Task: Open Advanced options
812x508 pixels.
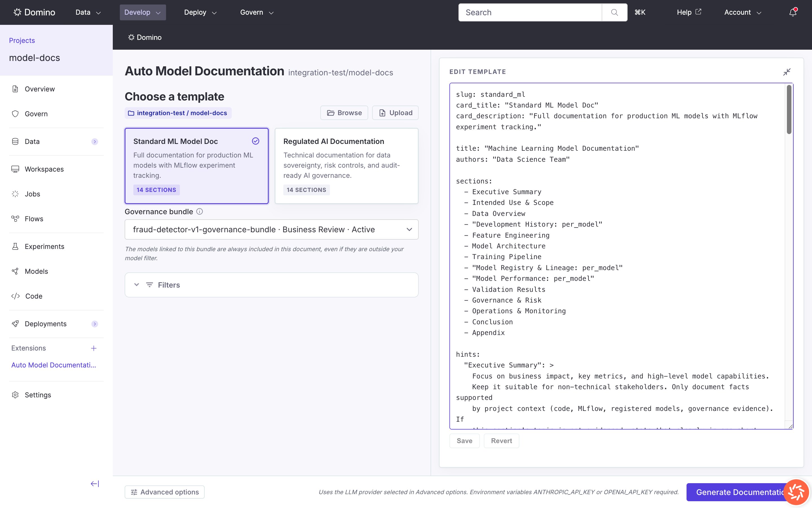Action: click(x=164, y=492)
